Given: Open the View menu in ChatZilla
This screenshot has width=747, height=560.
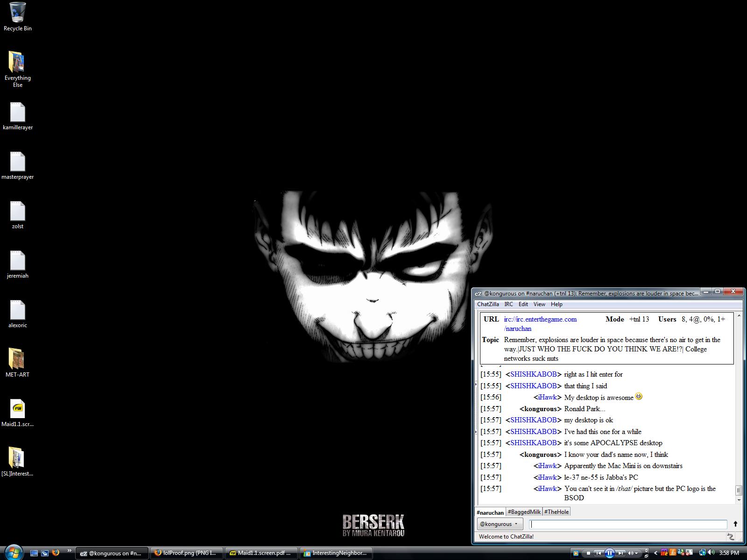Looking at the screenshot, I should 539,304.
